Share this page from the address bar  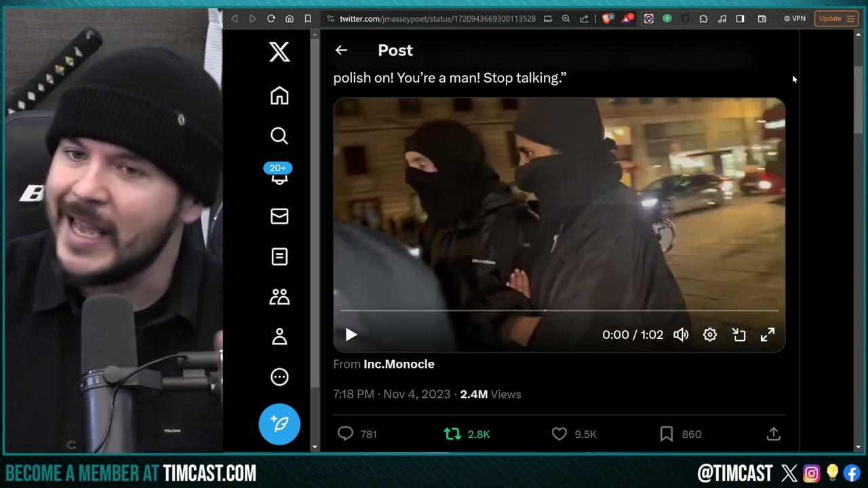[584, 19]
